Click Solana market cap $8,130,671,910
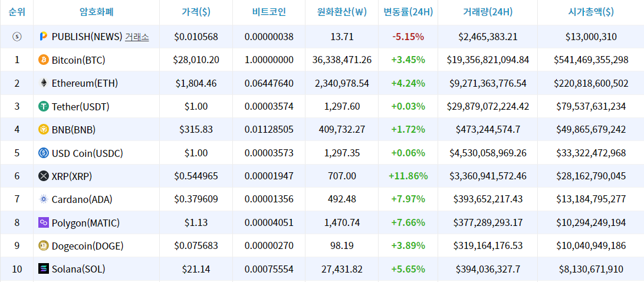 (x=591, y=269)
